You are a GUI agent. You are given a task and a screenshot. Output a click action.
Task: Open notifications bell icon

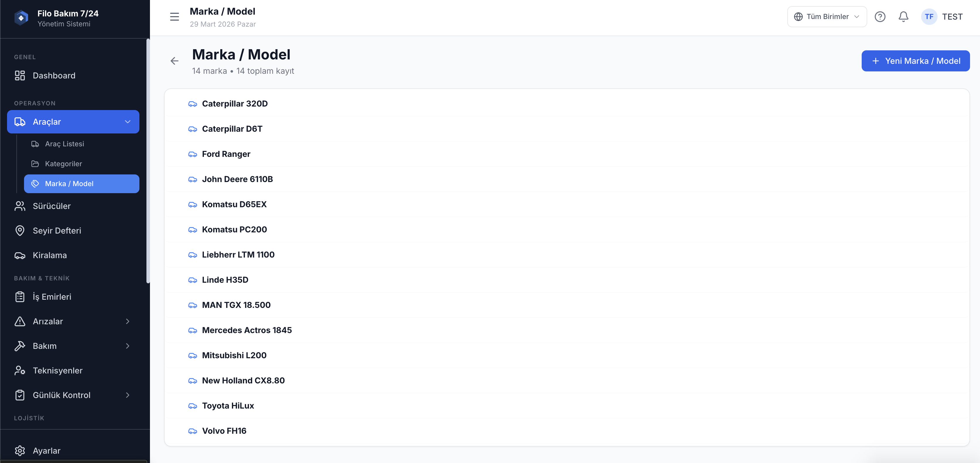pyautogui.click(x=903, y=17)
